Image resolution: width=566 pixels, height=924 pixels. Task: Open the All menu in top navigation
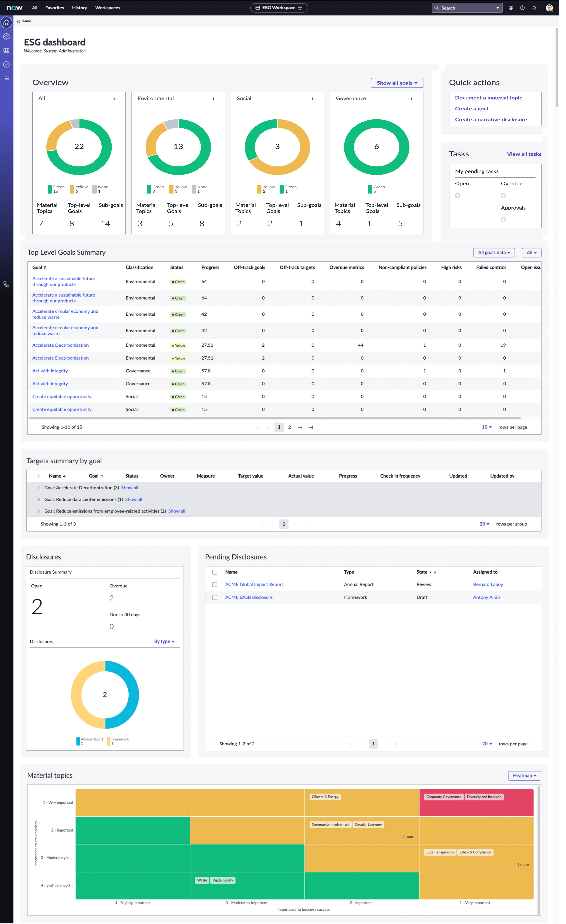coord(35,8)
